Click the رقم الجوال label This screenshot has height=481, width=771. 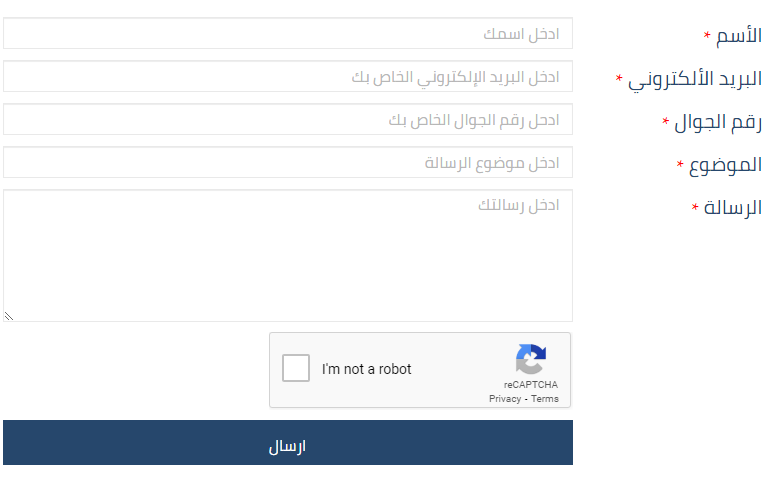coord(718,122)
